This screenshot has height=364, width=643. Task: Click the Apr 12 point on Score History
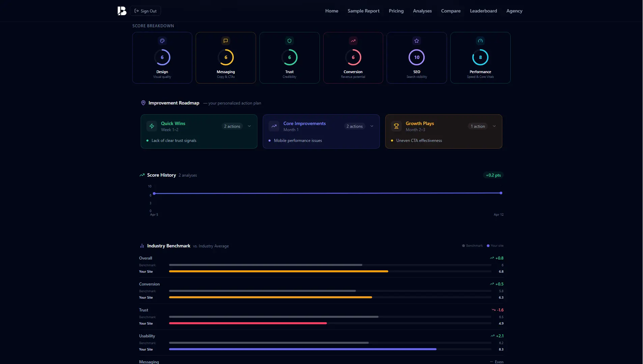pyautogui.click(x=501, y=193)
